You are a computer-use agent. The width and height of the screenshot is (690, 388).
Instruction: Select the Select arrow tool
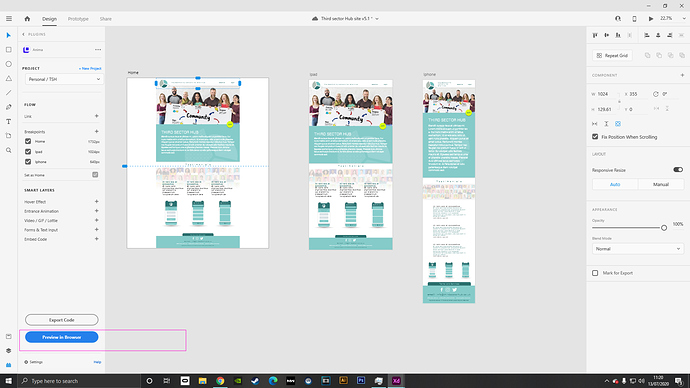(x=8, y=35)
